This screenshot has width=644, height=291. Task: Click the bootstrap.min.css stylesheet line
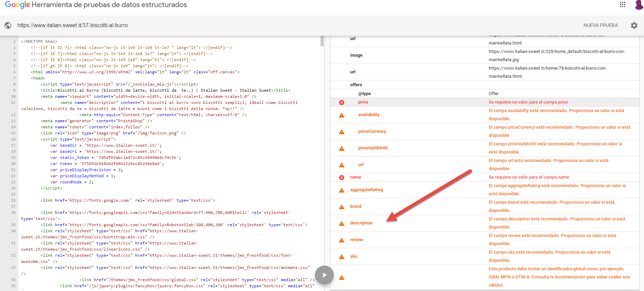[x=110, y=234]
